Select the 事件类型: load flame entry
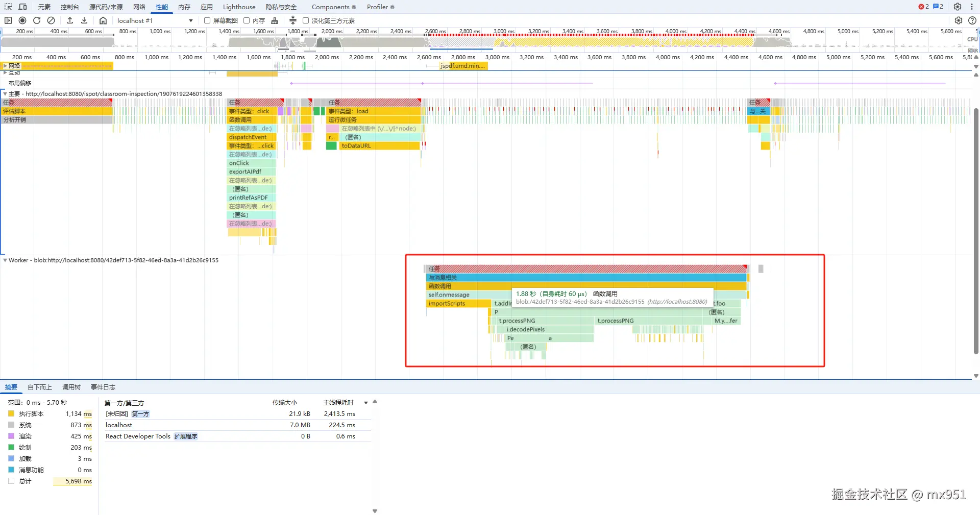 (x=374, y=111)
